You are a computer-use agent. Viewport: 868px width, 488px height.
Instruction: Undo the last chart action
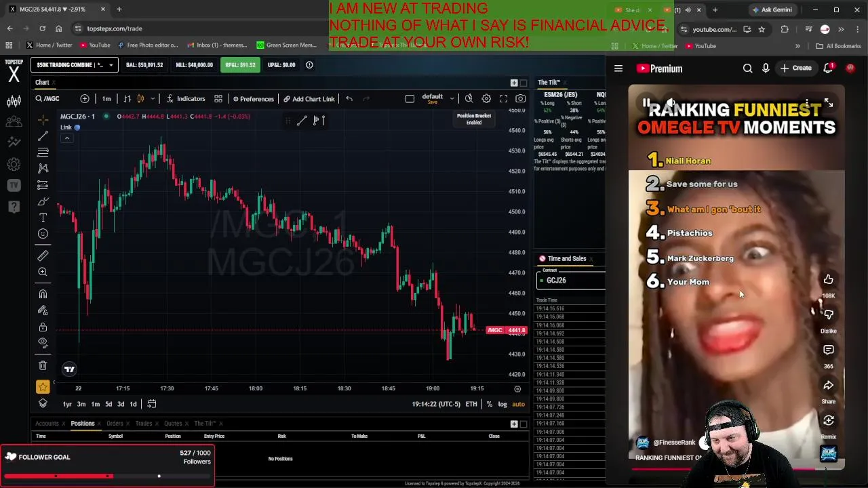point(349,99)
